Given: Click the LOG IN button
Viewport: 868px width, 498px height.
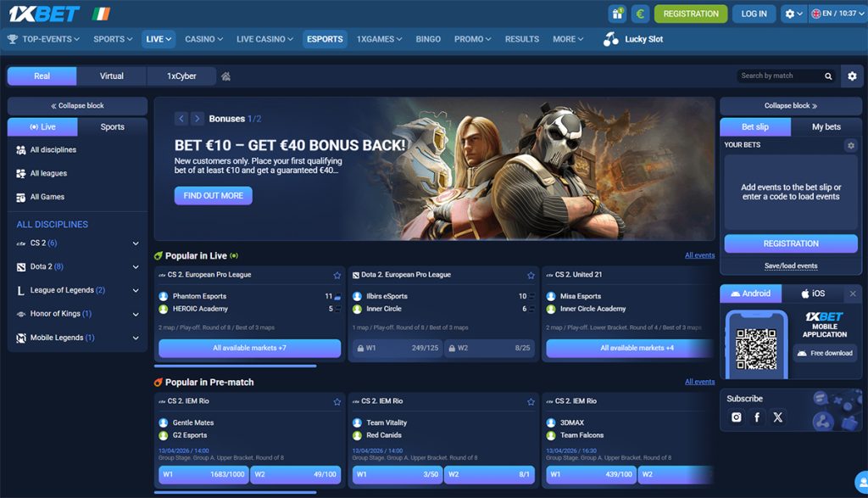Looking at the screenshot, I should 754,14.
